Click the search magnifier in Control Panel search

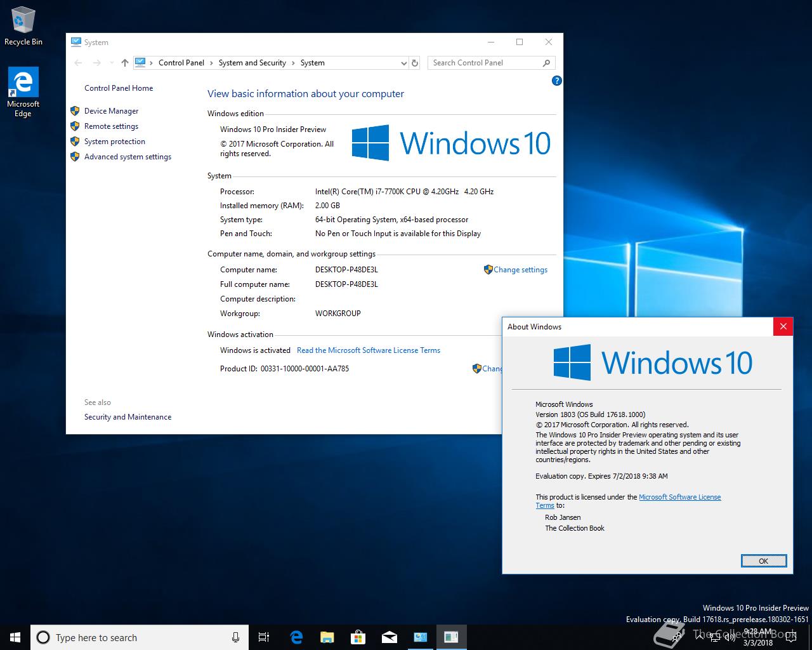(546, 63)
